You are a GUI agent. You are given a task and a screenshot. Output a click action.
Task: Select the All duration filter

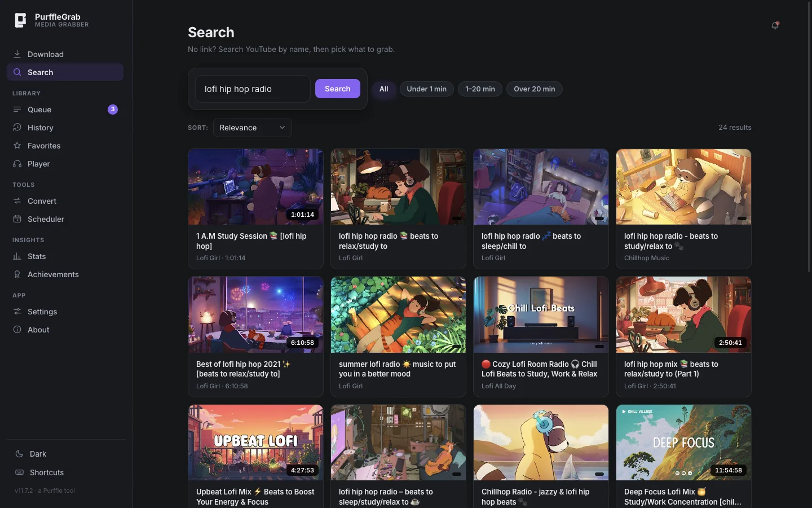pos(384,89)
